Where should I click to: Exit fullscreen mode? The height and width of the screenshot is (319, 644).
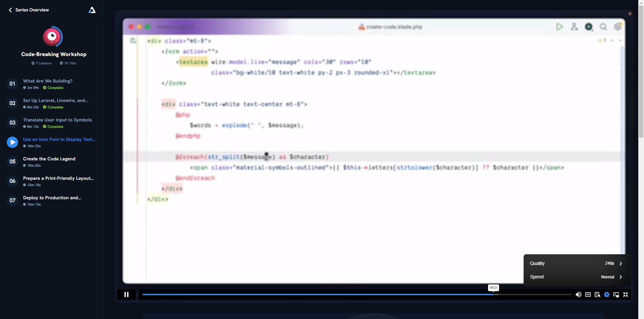(626, 295)
